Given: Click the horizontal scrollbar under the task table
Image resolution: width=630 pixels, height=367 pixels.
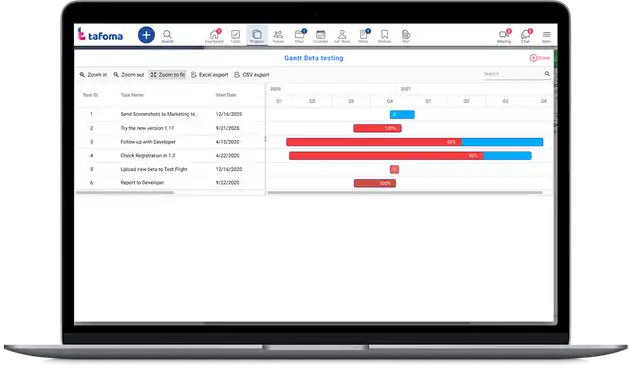Looking at the screenshot, I should [125, 193].
